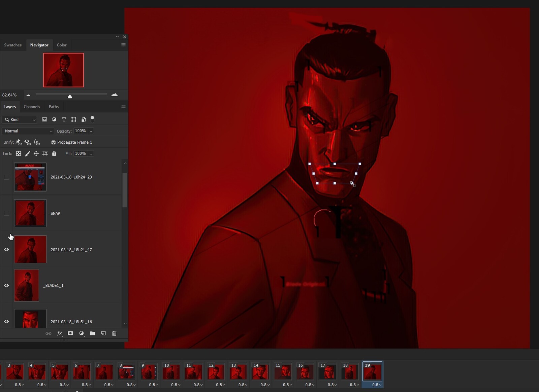Click Unify layer visibility icon
The width and height of the screenshot is (539, 392).
point(28,142)
